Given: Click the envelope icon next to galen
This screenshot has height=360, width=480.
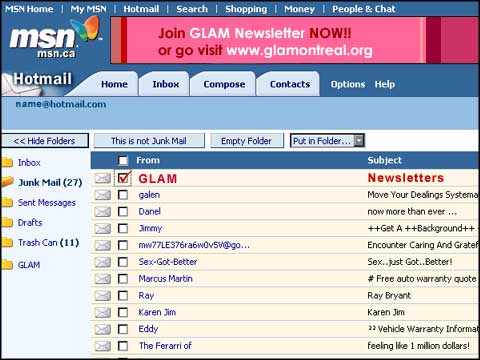Looking at the screenshot, I should [102, 195].
